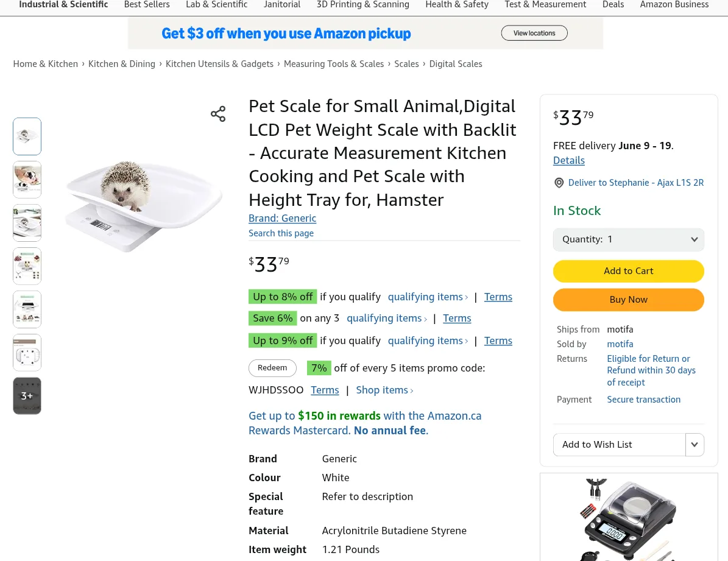728x561 pixels.
Task: Click the sponsored milligram scale product image
Action: pyautogui.click(x=628, y=520)
